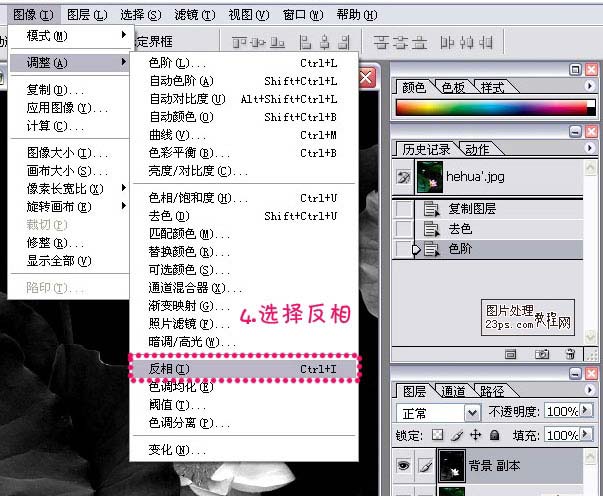Image resolution: width=603 pixels, height=496 pixels.
Task: Open the 不透明度 slider arrow
Action: (x=586, y=410)
